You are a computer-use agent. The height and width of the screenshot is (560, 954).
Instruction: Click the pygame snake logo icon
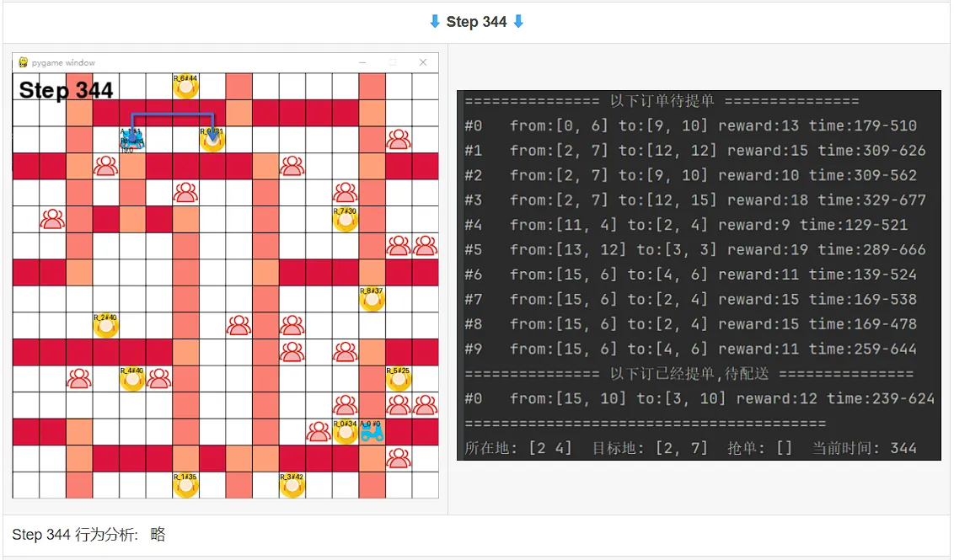[x=23, y=62]
